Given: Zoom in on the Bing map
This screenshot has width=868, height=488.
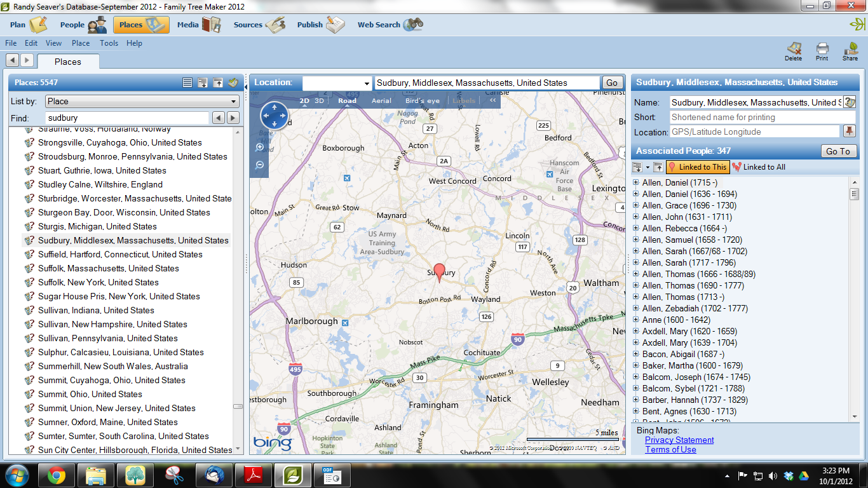Looking at the screenshot, I should 261,146.
